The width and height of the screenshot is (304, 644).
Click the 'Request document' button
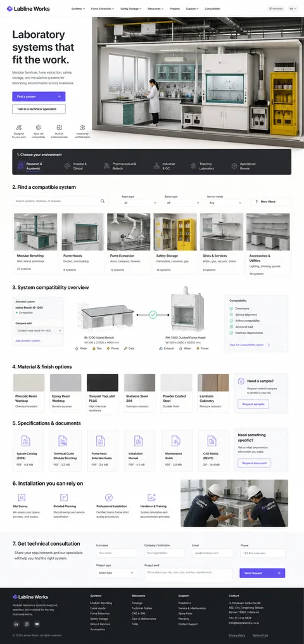click(255, 463)
